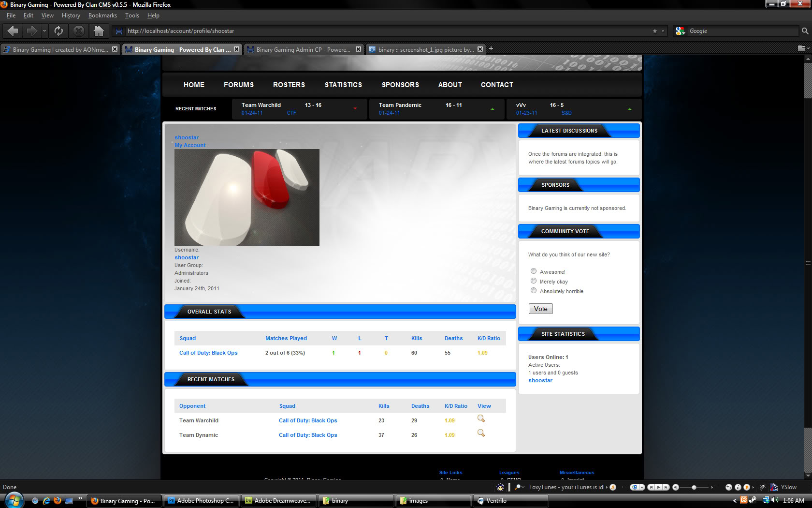This screenshot has height=508, width=812.
Task: Open the FoxyTunes info icon
Action: 738,487
